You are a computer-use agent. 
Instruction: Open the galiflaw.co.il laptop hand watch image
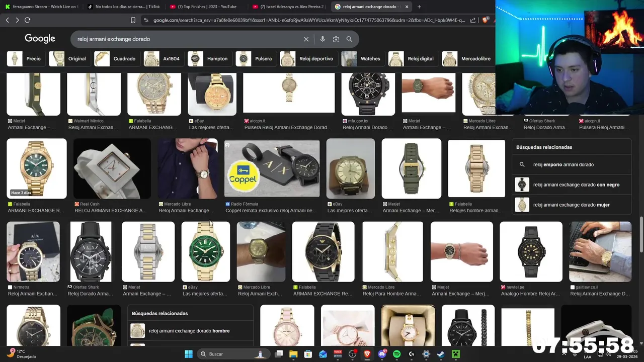[600, 251]
